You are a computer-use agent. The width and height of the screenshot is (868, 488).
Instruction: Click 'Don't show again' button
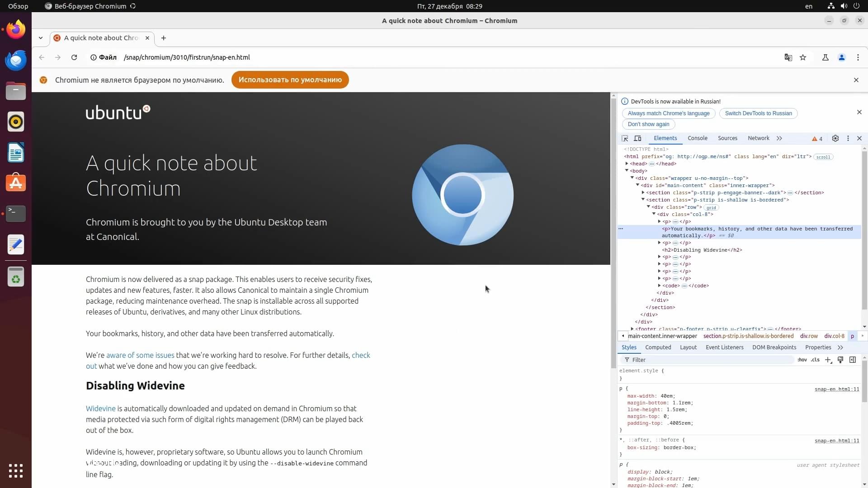click(648, 124)
